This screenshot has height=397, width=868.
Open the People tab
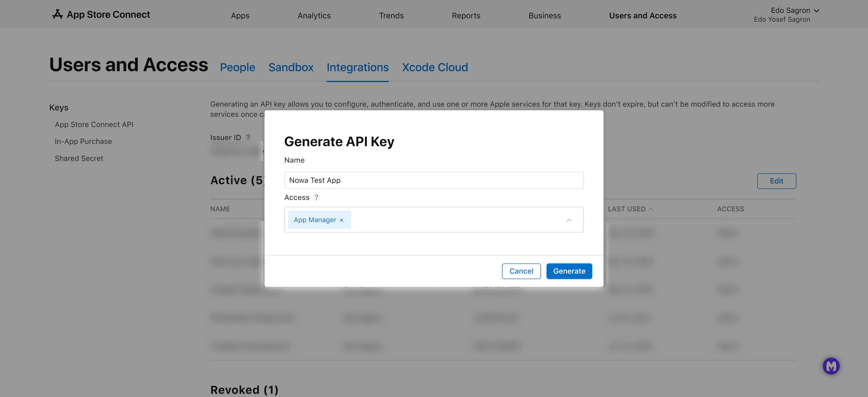(x=238, y=67)
